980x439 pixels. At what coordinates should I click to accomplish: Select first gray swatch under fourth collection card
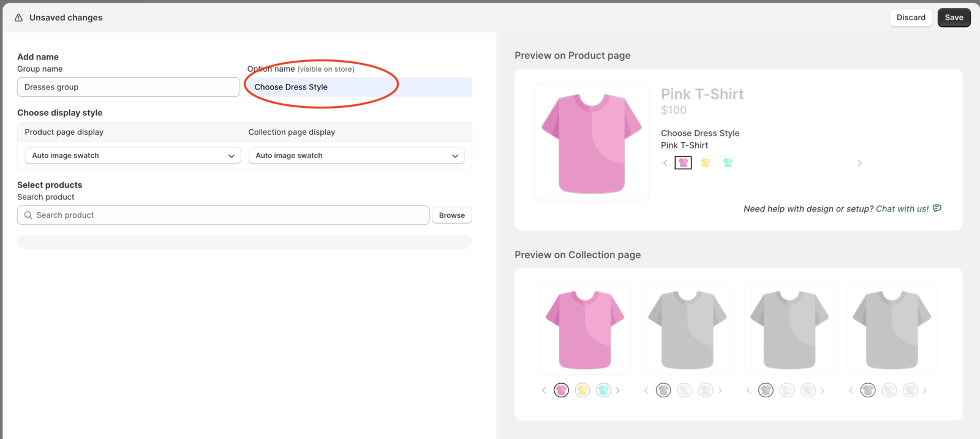[x=868, y=390]
